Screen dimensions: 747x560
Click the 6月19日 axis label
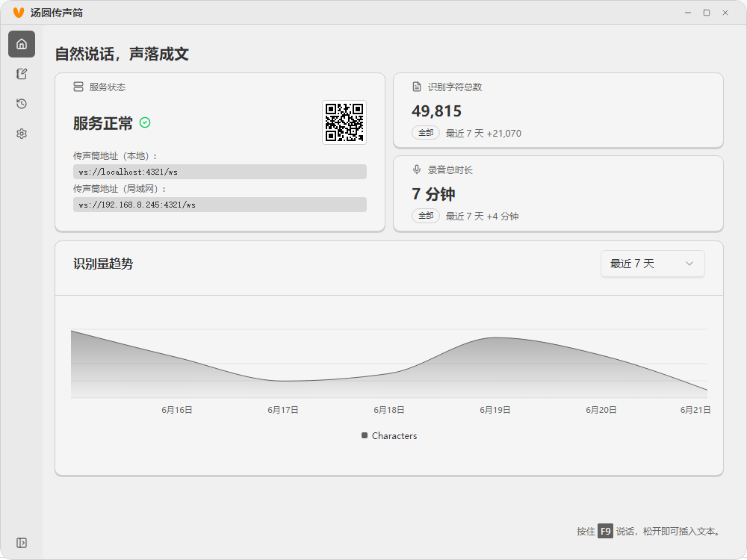tap(495, 410)
